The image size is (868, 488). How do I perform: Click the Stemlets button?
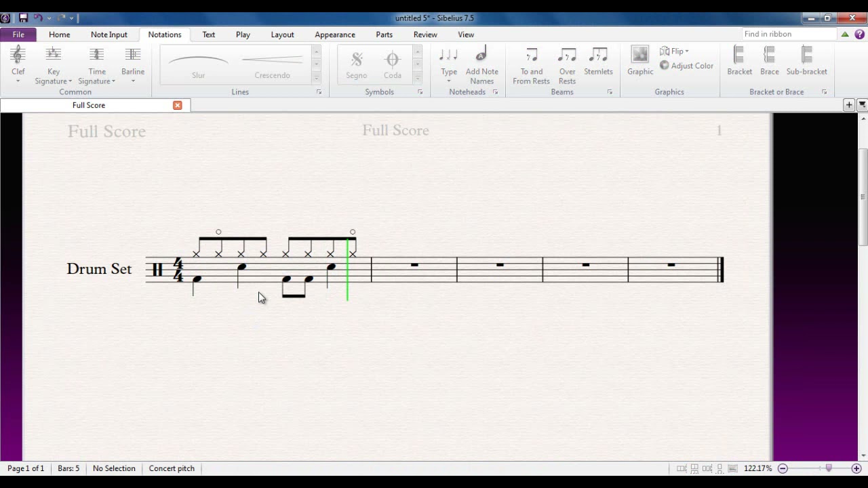(598, 61)
